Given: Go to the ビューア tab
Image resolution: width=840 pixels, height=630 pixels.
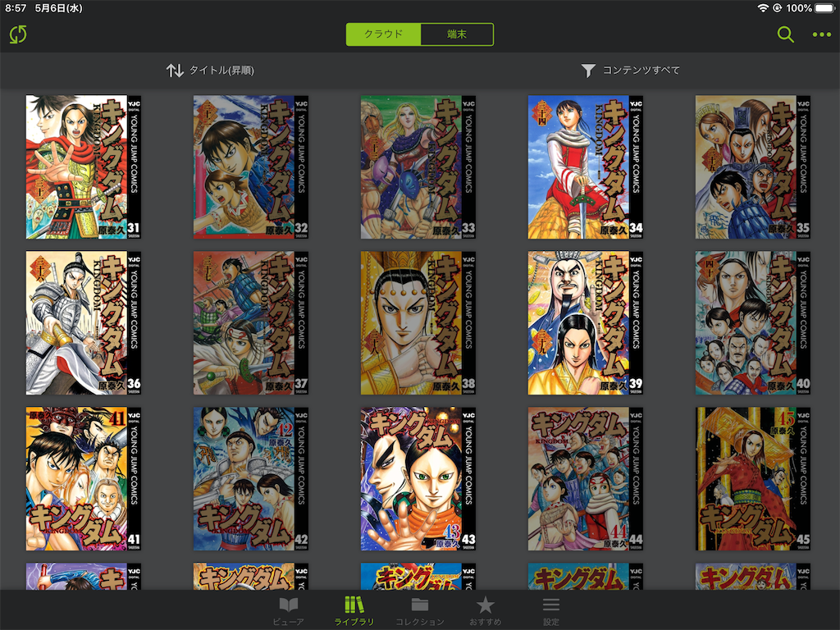Looking at the screenshot, I should 288,611.
